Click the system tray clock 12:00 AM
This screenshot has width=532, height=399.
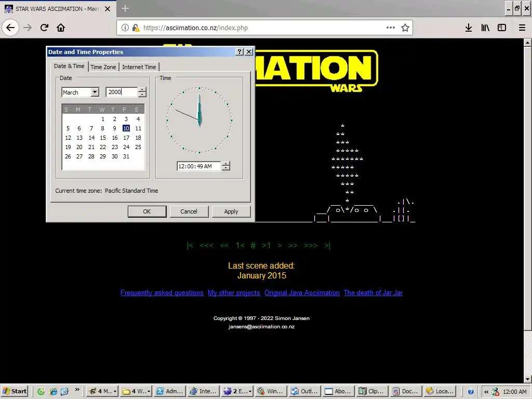click(515, 392)
